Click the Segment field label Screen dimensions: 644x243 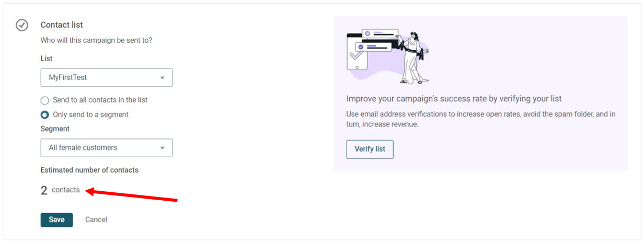point(55,129)
